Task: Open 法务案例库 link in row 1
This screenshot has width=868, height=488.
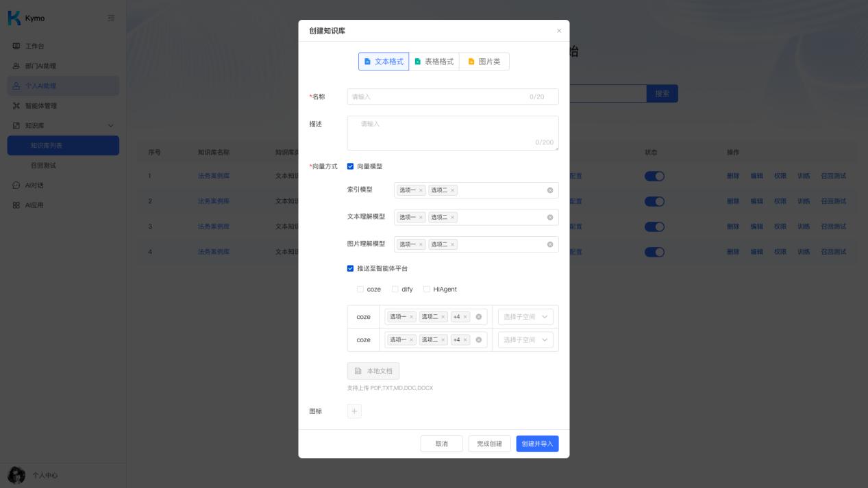Action: [214, 176]
